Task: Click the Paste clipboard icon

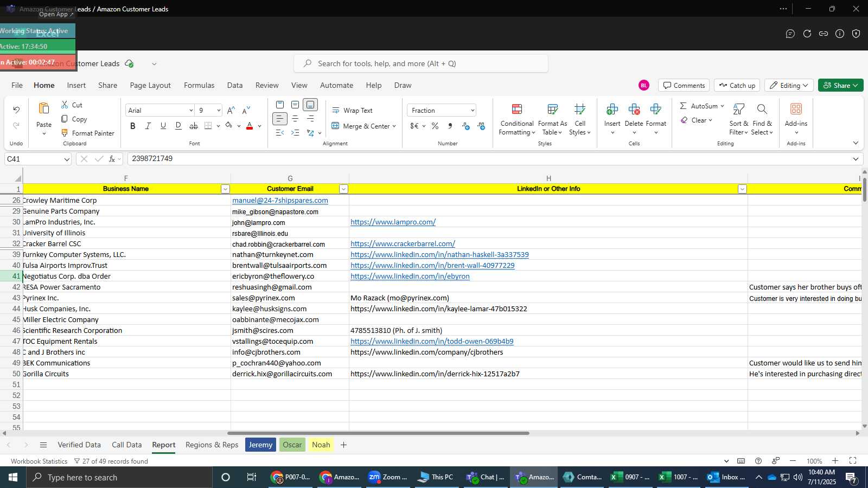Action: (x=44, y=108)
